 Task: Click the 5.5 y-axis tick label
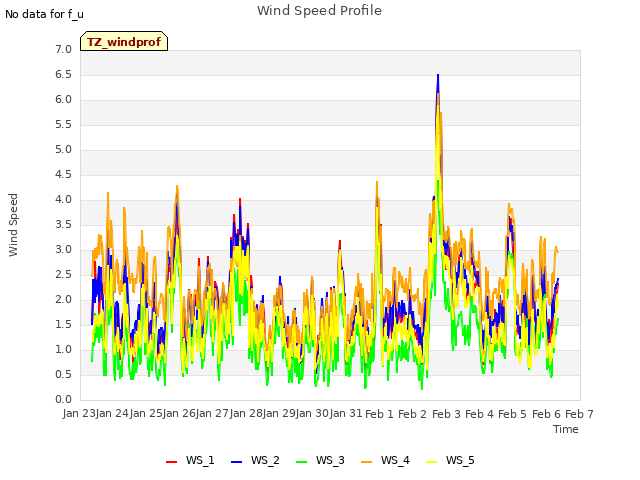(63, 124)
